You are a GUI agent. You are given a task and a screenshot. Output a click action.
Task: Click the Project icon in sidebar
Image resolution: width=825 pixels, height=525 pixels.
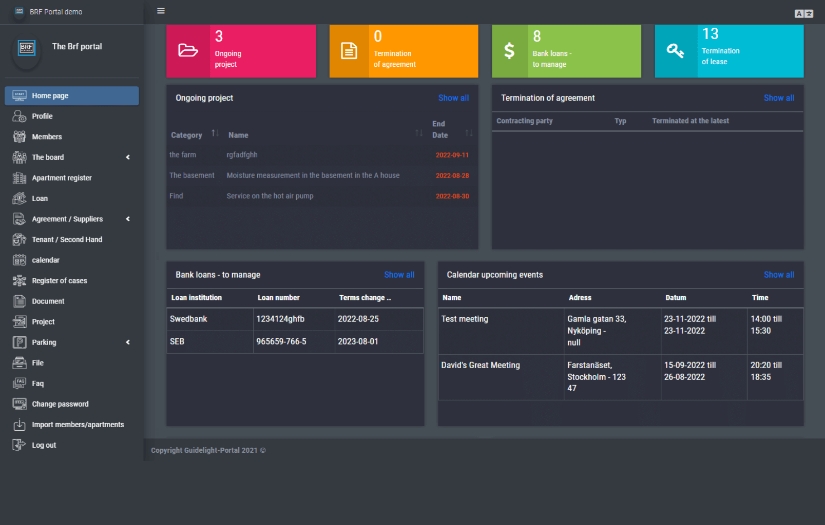click(x=19, y=321)
